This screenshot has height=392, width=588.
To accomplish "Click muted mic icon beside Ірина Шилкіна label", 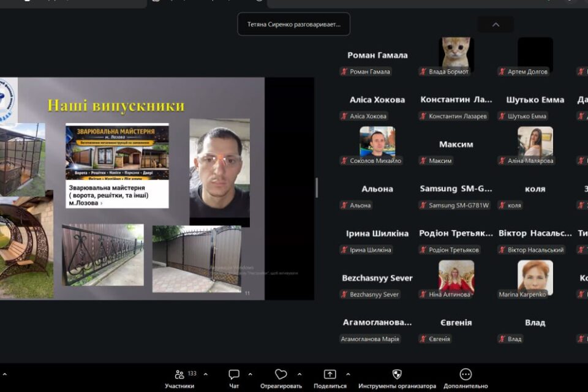I will (344, 250).
